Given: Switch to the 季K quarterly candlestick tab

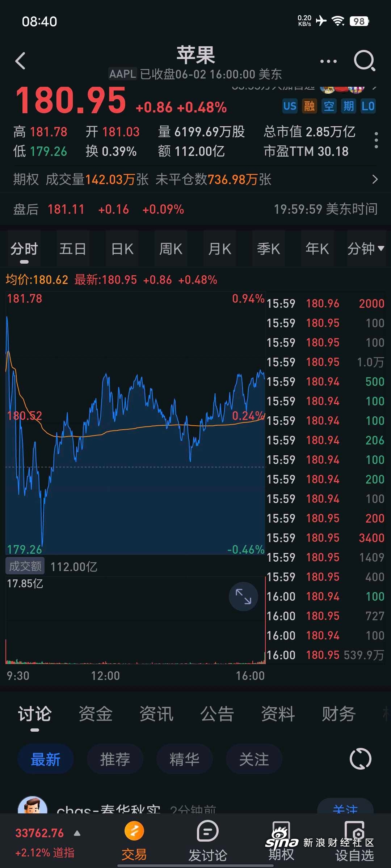Looking at the screenshot, I should (269, 249).
